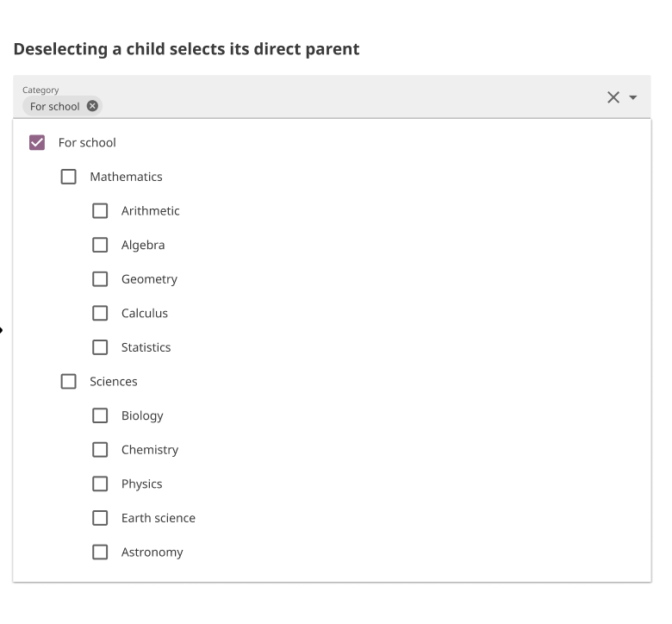Select the Biology checkbox
This screenshot has height=624, width=672.
[100, 415]
